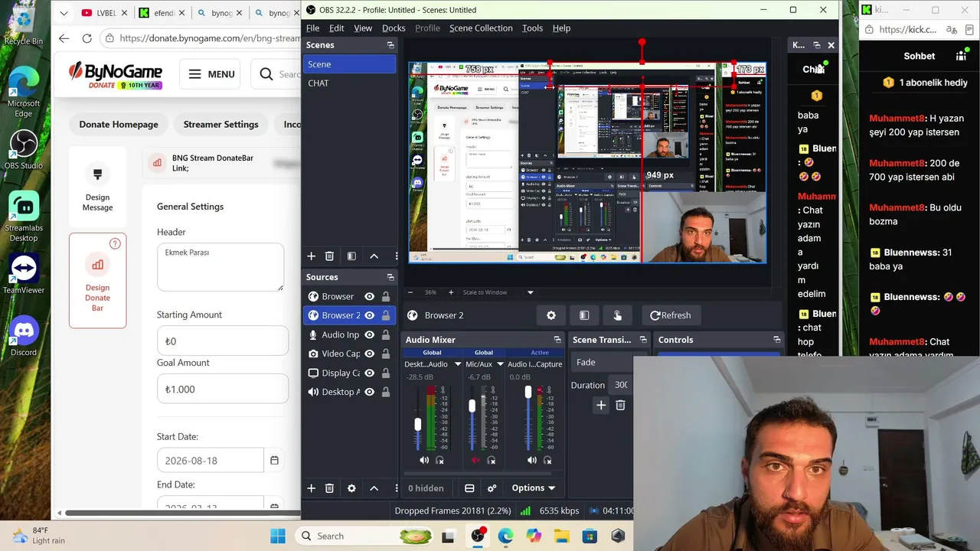
Task: Unmute the Mic/Aux red speaker icon
Action: tap(475, 461)
